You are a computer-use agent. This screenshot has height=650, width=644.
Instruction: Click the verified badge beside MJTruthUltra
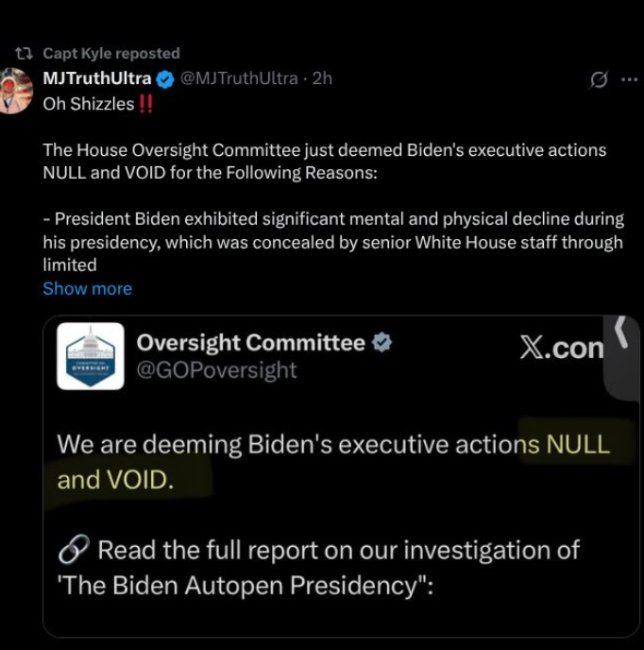pyautogui.click(x=165, y=78)
